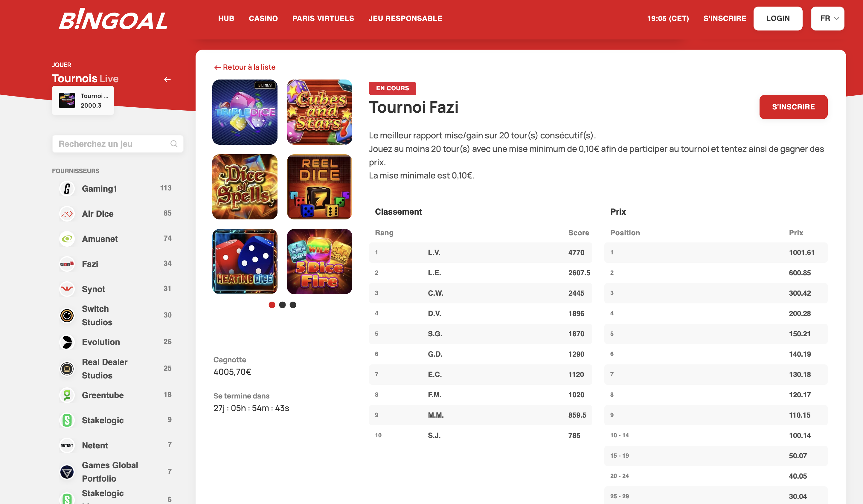Click S'INSCRIRE in the top header
The width and height of the screenshot is (863, 504).
pyautogui.click(x=725, y=19)
